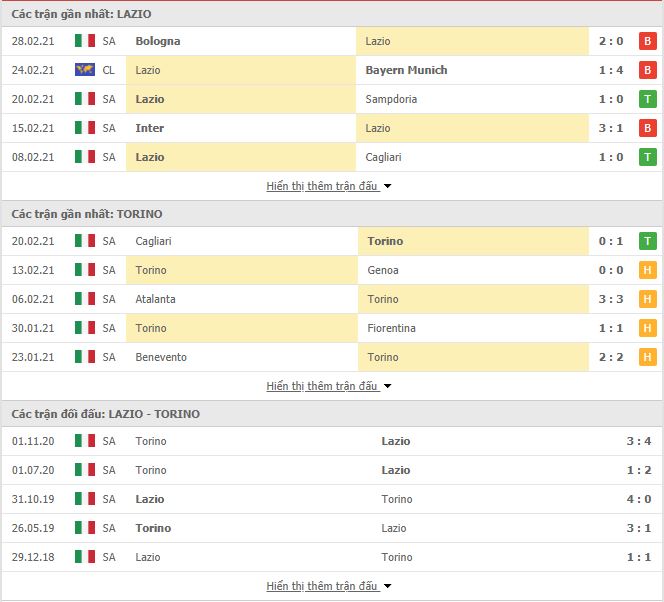Click the Italy flag on 31.10.19 row

point(85,499)
